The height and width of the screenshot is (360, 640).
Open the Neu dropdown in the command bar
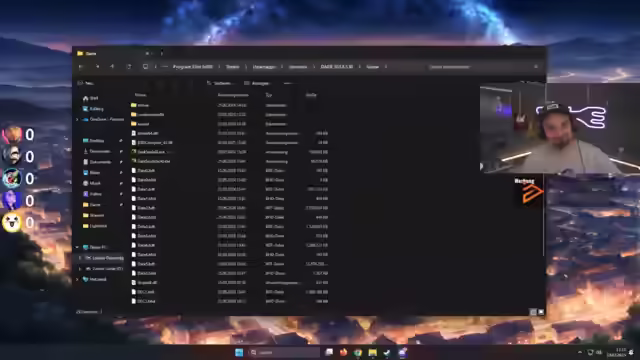click(87, 83)
